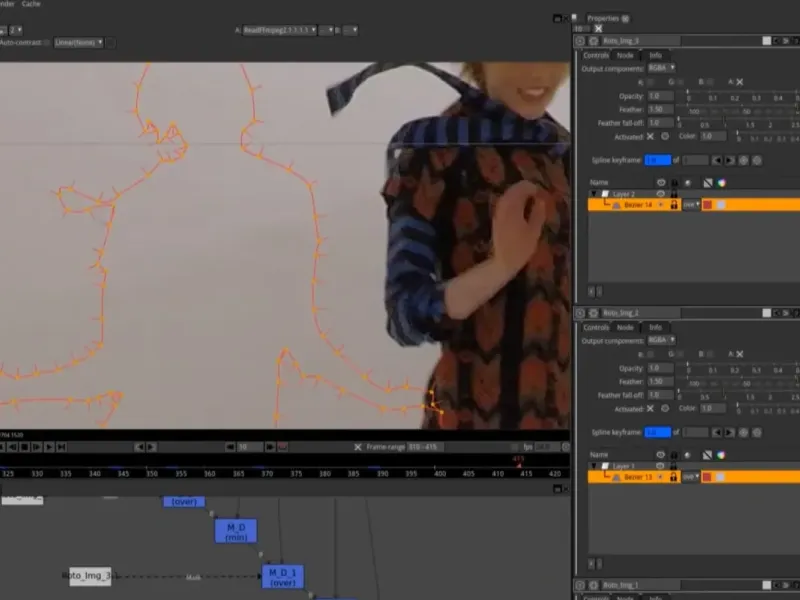The height and width of the screenshot is (600, 800).
Task: Switch to the Node tab of Roto_Img_2
Action: [x=625, y=328]
